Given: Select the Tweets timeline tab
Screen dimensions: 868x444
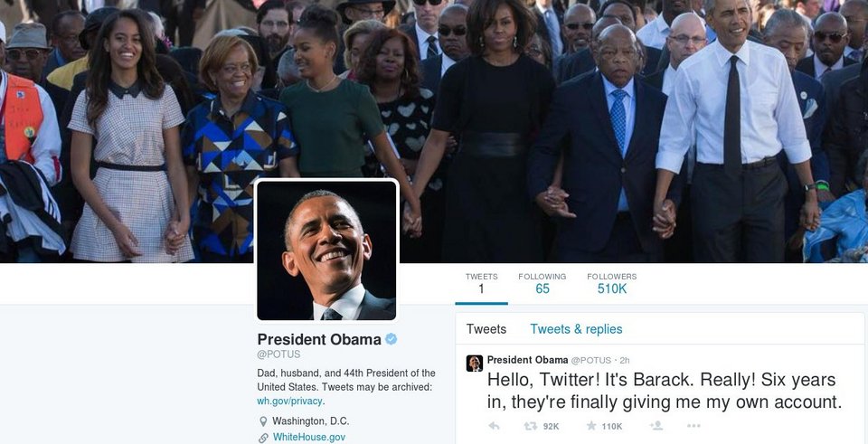Looking at the screenshot, I should [486, 329].
